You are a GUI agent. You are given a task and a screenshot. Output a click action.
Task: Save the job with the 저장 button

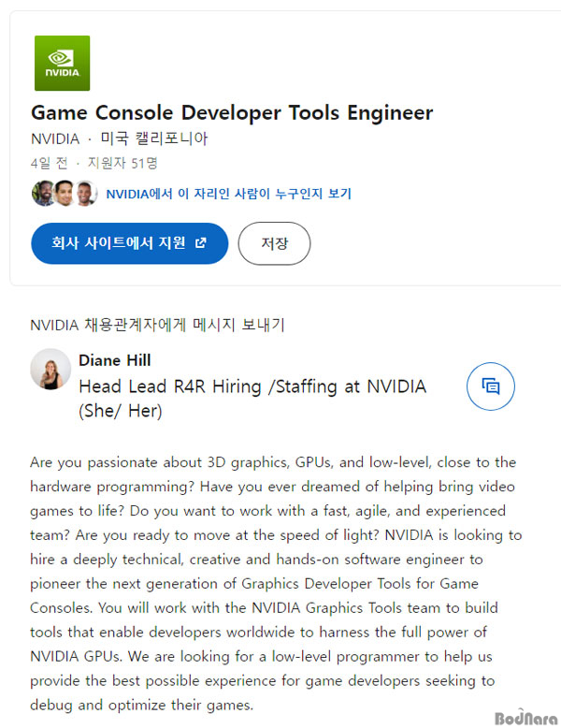[274, 243]
